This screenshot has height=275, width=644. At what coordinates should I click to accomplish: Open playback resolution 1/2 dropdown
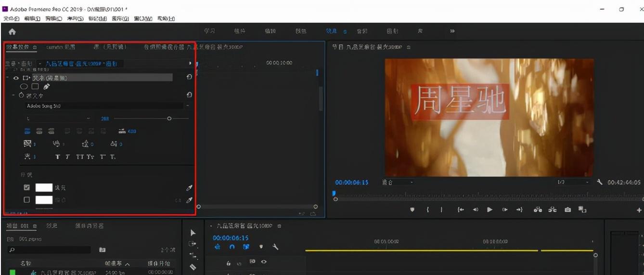tap(573, 183)
